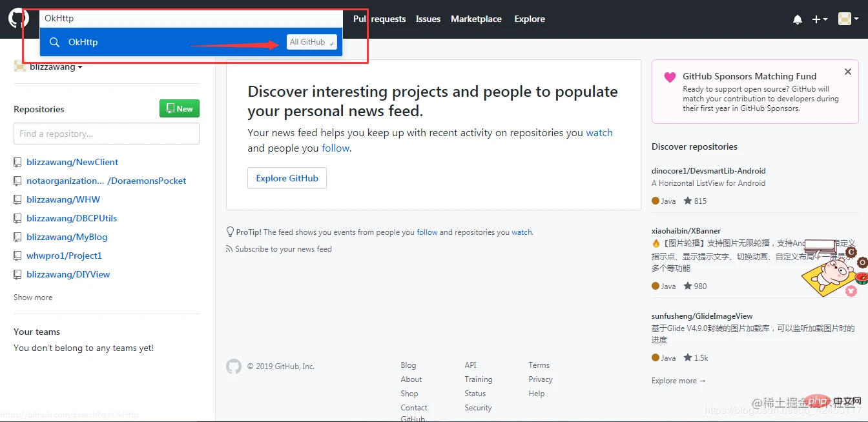The height and width of the screenshot is (422, 868).
Task: Expand repositories list with Show more
Action: click(x=33, y=297)
